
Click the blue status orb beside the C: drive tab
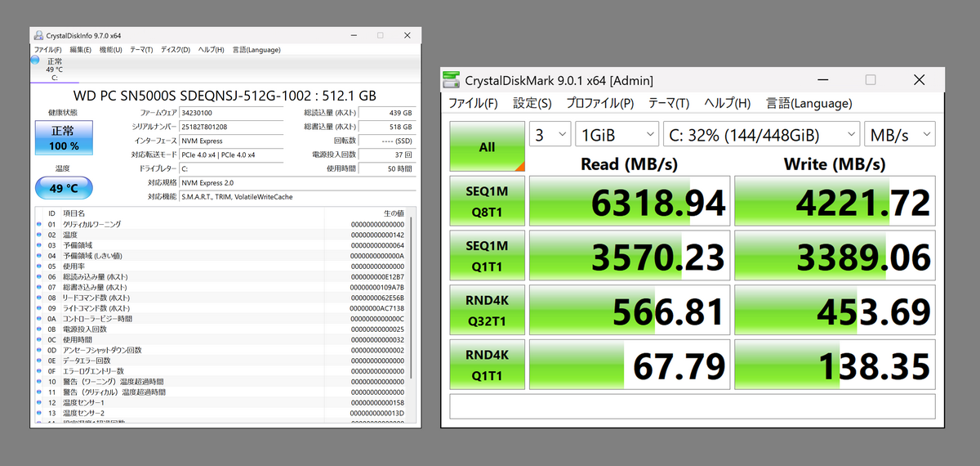[x=35, y=60]
